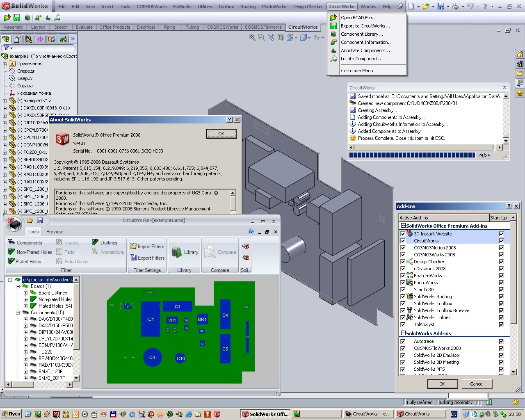Click the CircuitWorks chip application button
Screen dimensions: 525x420
coord(14,224)
